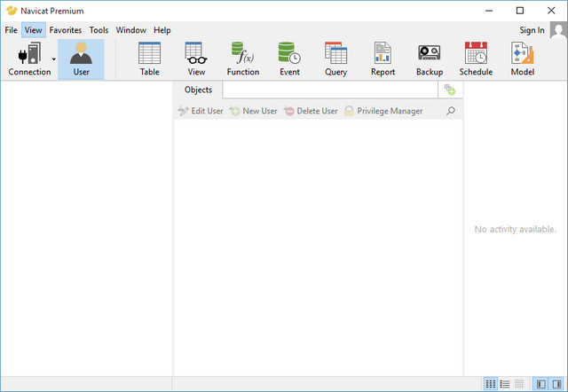This screenshot has height=392, width=568.
Task: Open the Query section
Action: (x=335, y=59)
